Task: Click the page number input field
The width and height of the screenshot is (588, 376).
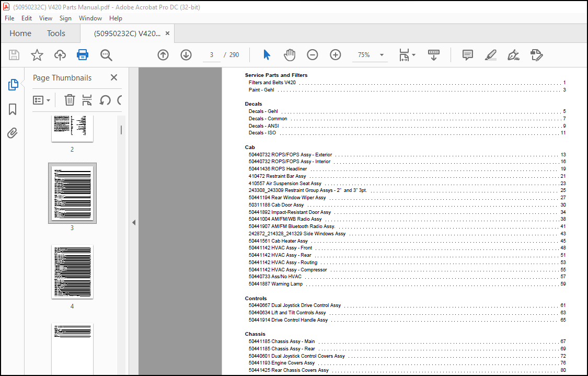Action: [x=212, y=55]
